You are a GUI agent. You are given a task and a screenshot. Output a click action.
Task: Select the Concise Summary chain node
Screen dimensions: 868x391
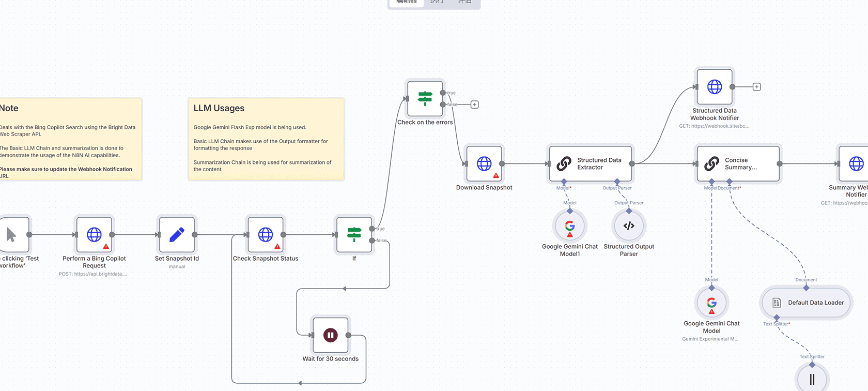tap(738, 164)
